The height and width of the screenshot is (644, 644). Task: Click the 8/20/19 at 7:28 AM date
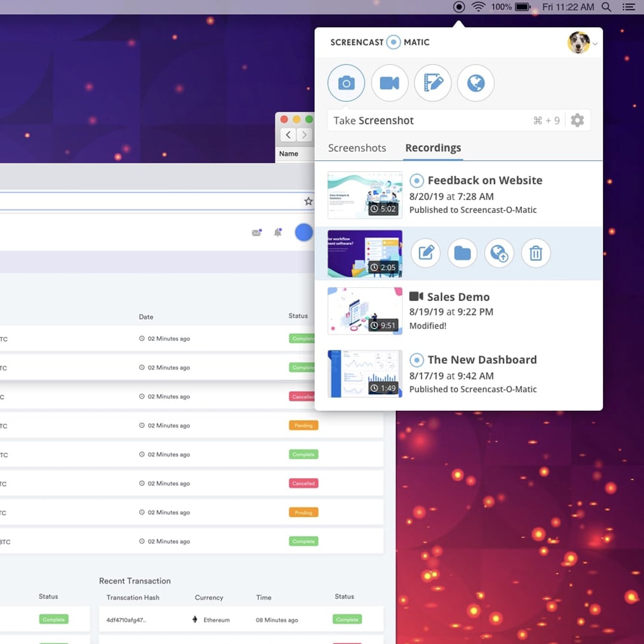pyautogui.click(x=451, y=196)
